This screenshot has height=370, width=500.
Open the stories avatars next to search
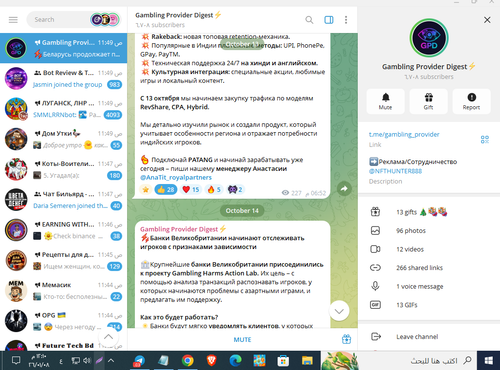coord(105,20)
